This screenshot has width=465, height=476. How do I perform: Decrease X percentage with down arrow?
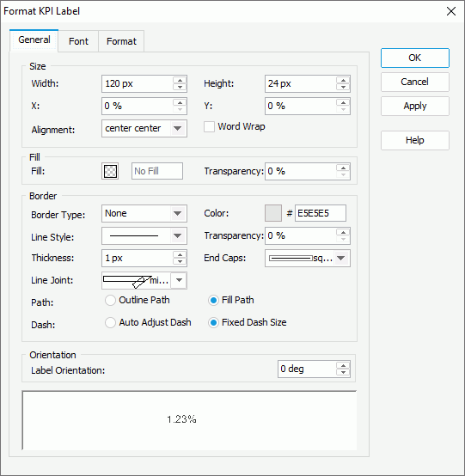pos(180,110)
